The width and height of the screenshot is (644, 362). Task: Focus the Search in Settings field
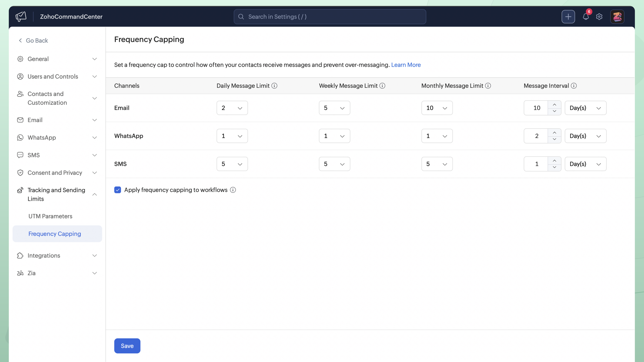pyautogui.click(x=330, y=17)
